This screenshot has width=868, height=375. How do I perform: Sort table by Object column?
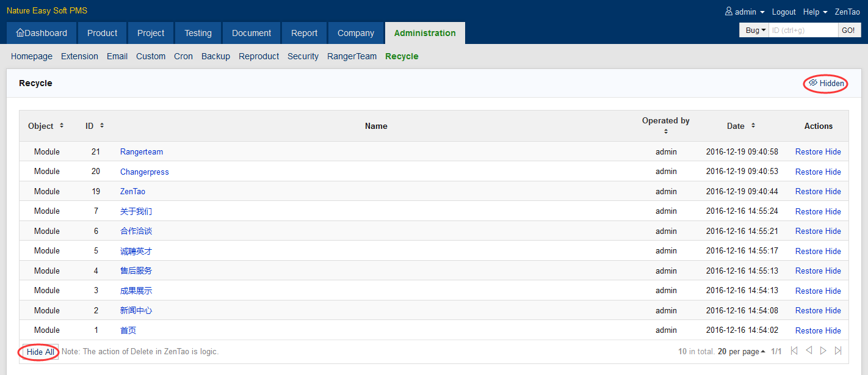tap(61, 126)
